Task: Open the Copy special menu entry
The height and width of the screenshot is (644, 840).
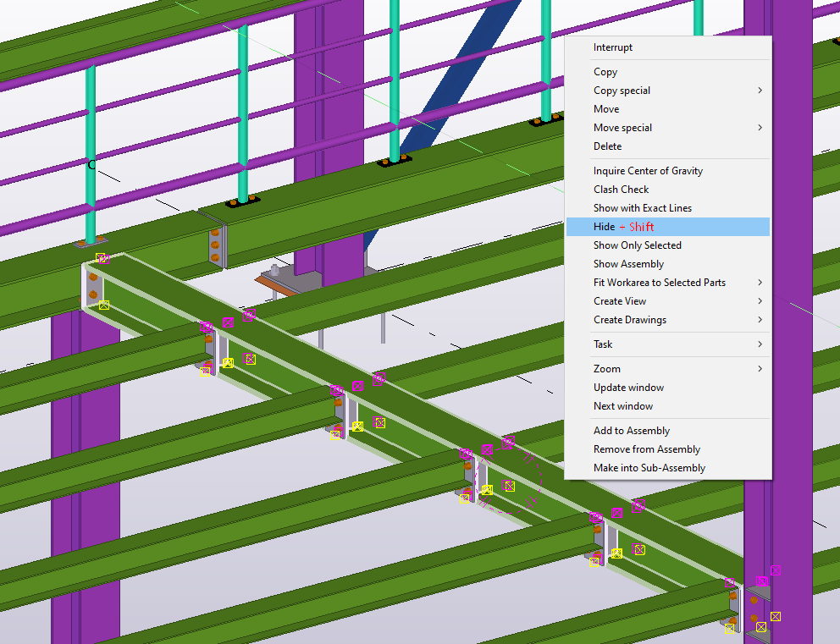Action: [x=668, y=91]
